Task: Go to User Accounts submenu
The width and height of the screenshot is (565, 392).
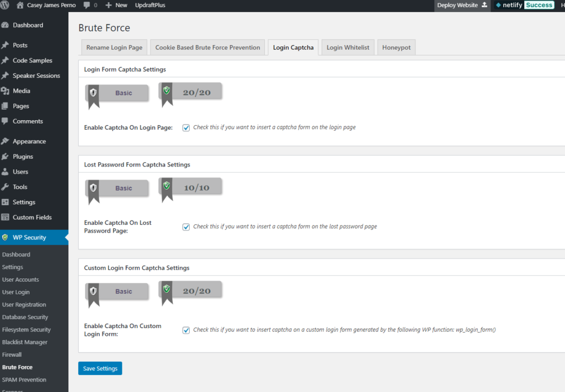Action: (x=20, y=280)
